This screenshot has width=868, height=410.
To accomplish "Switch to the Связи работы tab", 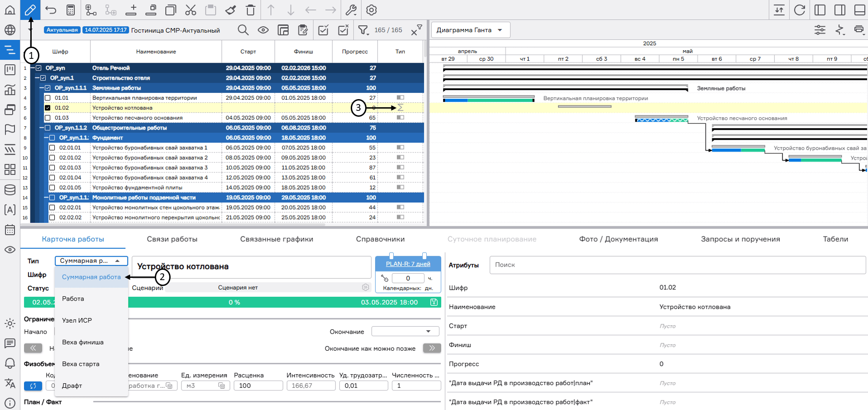I will (x=172, y=239).
